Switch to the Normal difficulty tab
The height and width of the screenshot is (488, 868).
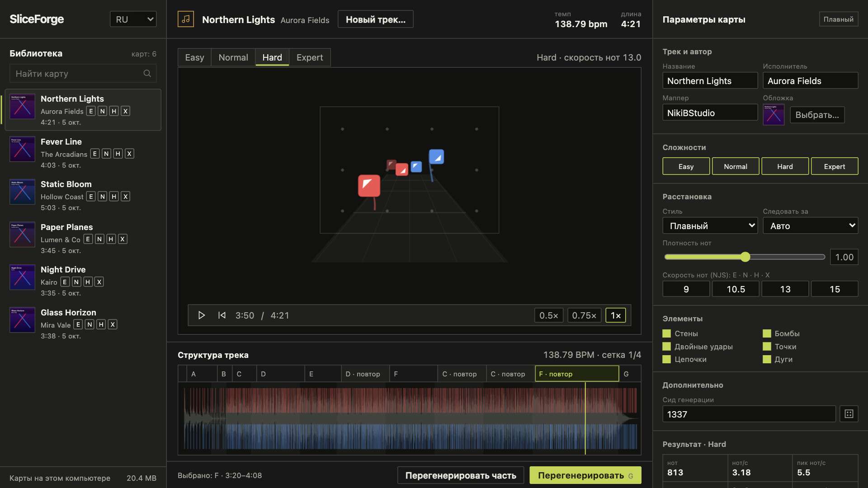click(x=233, y=57)
